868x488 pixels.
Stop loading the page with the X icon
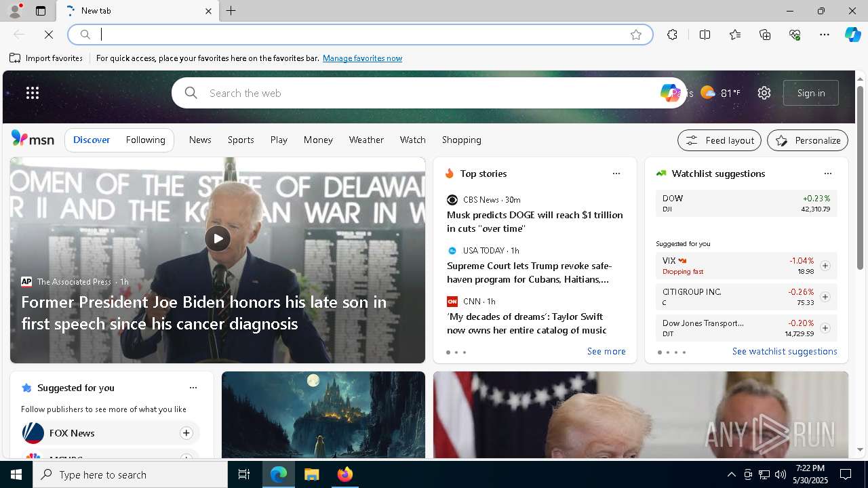coord(49,35)
